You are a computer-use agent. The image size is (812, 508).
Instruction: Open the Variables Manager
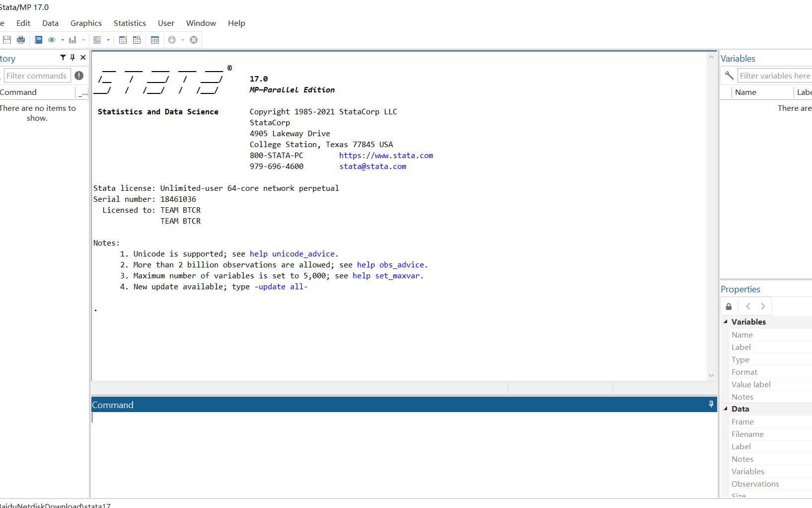pyautogui.click(x=155, y=40)
